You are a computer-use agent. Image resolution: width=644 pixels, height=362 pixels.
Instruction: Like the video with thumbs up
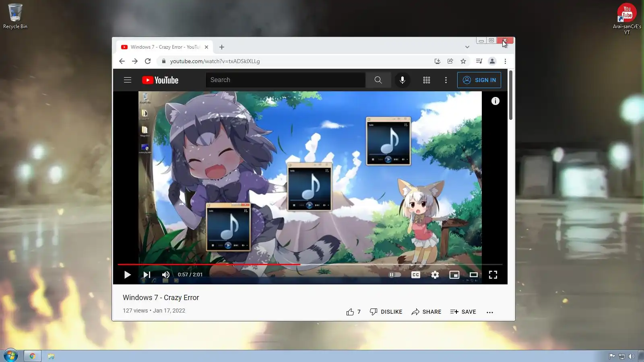(350, 312)
